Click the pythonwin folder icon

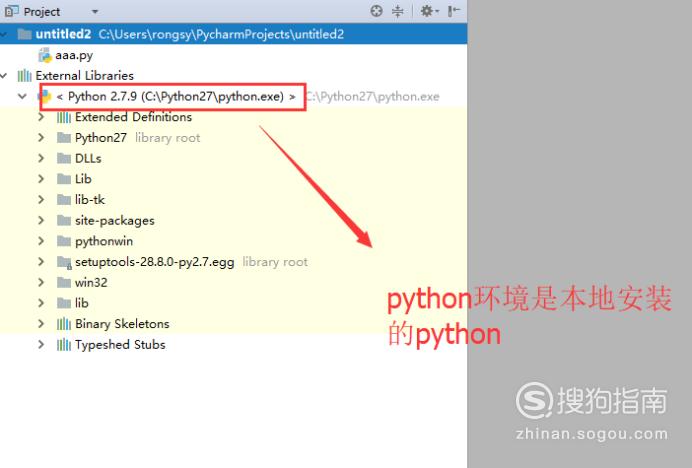click(64, 241)
